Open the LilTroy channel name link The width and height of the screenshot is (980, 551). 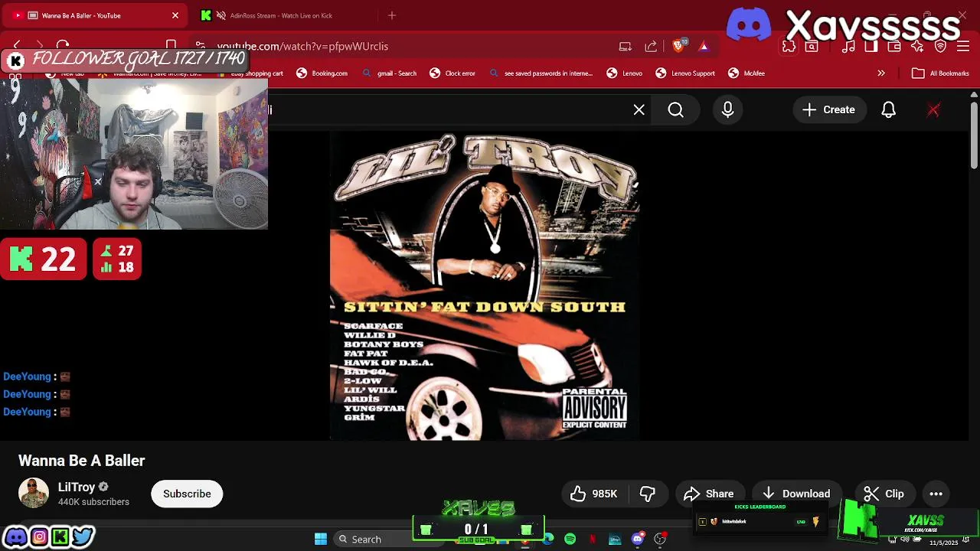pyautogui.click(x=77, y=487)
